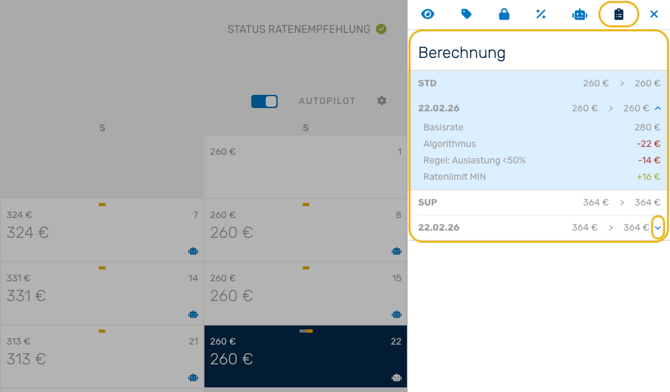
Task: Click the orange marker on day 7
Action: (x=102, y=205)
